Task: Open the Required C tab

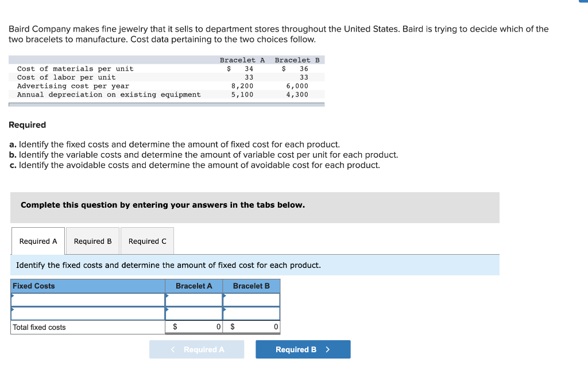Action: (x=147, y=241)
